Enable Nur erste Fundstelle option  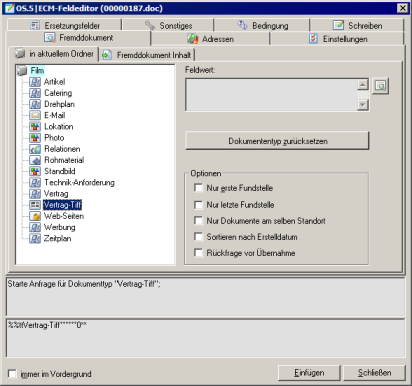click(198, 188)
